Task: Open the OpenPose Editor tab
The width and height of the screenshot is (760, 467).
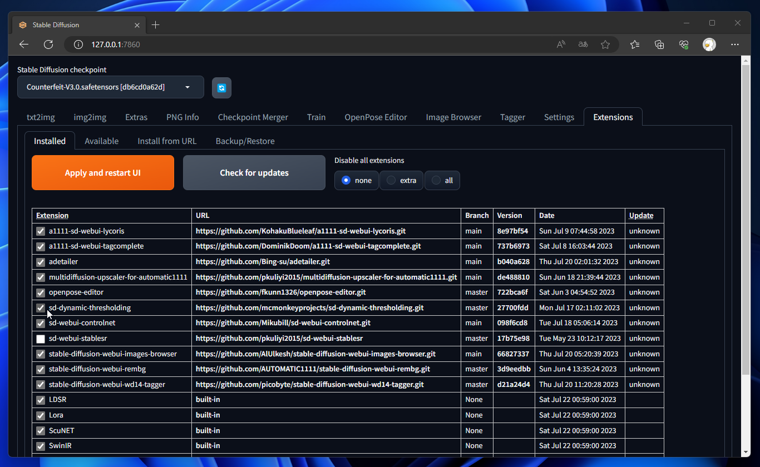Action: (x=376, y=117)
